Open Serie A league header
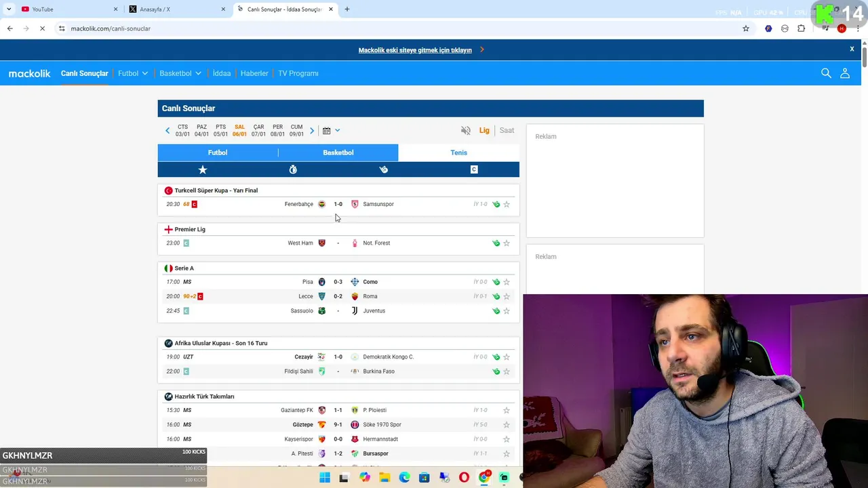This screenshot has width=868, height=488. tap(184, 268)
